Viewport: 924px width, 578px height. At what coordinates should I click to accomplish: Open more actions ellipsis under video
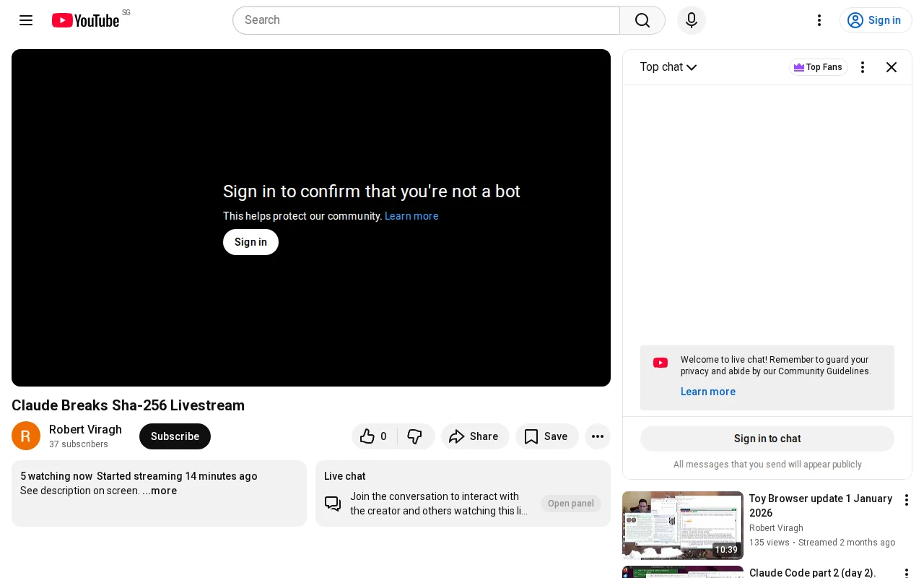598,436
